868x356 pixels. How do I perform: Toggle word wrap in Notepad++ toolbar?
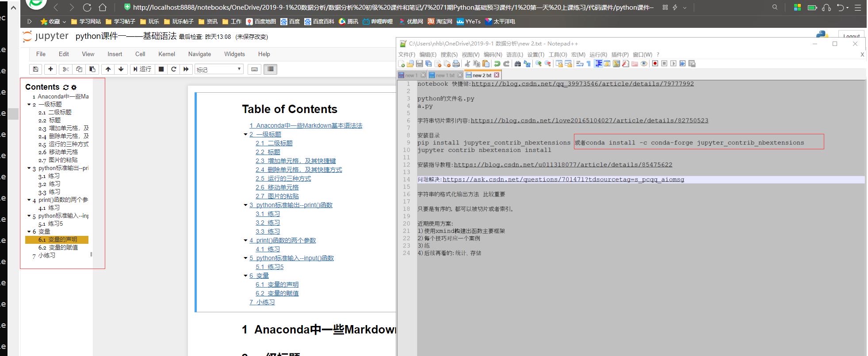(579, 64)
